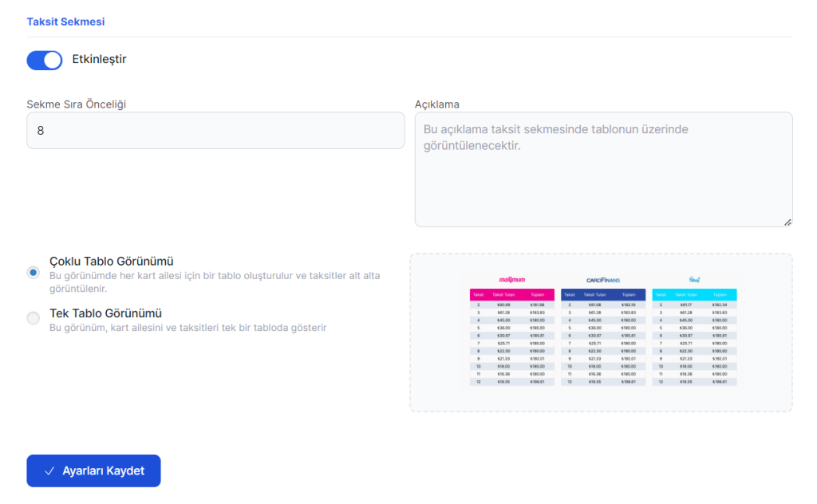Click the cyan Paraf logo in preview
This screenshot has height=504, width=817.
point(694,280)
